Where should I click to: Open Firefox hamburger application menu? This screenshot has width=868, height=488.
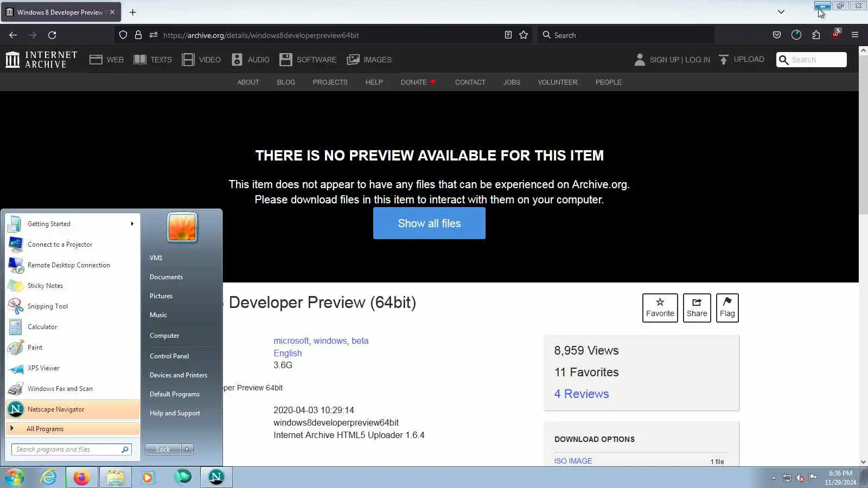pyautogui.click(x=855, y=35)
